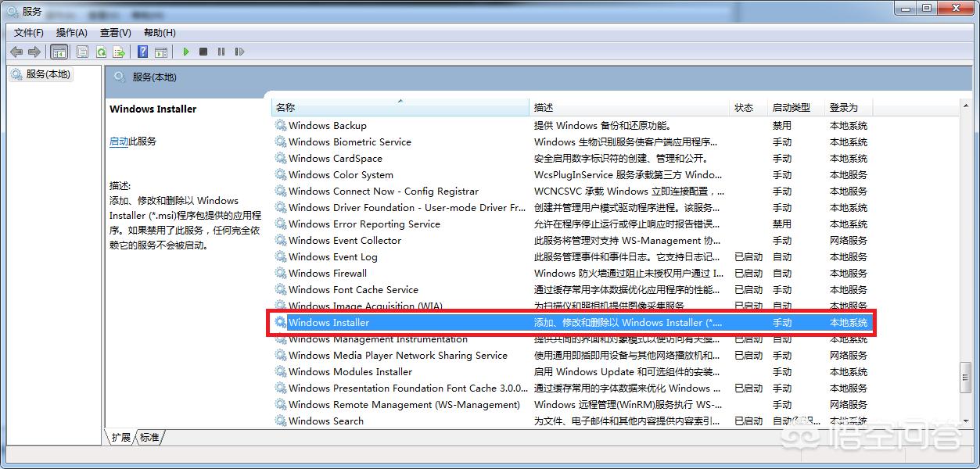This screenshot has height=469, width=980.
Task: Click the Windows Firewall service name
Action: point(328,273)
